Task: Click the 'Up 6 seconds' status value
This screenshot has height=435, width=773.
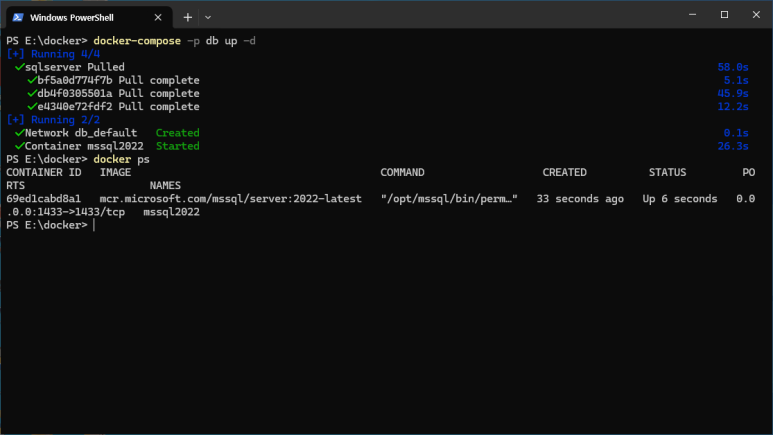Action: (x=680, y=199)
